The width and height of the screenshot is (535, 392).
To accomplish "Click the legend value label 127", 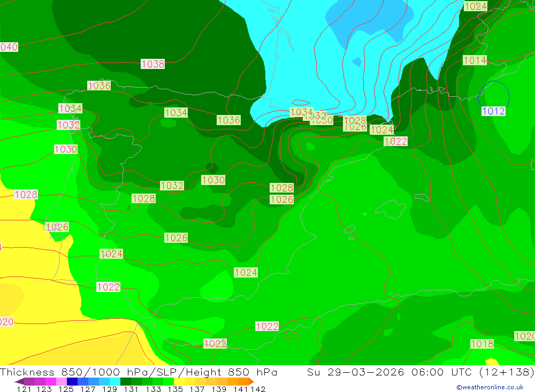I will [x=88, y=389].
